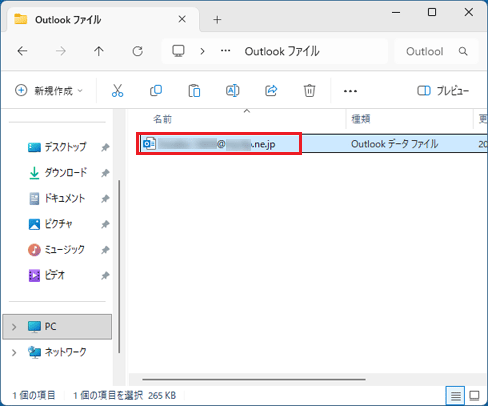
Task: Click pin icon next to ダウンロード
Action: (x=105, y=173)
